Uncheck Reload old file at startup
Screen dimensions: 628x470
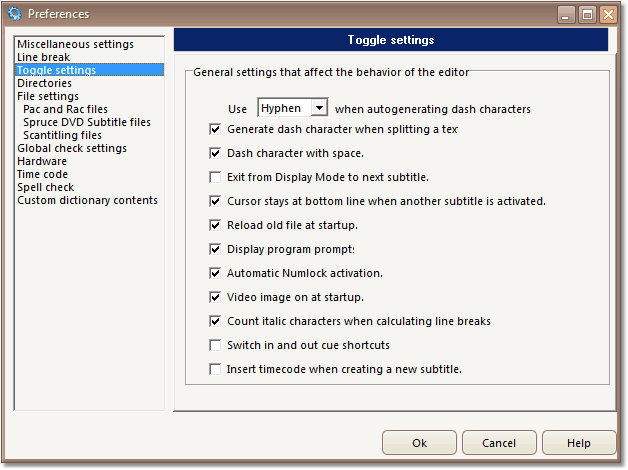pyautogui.click(x=215, y=225)
